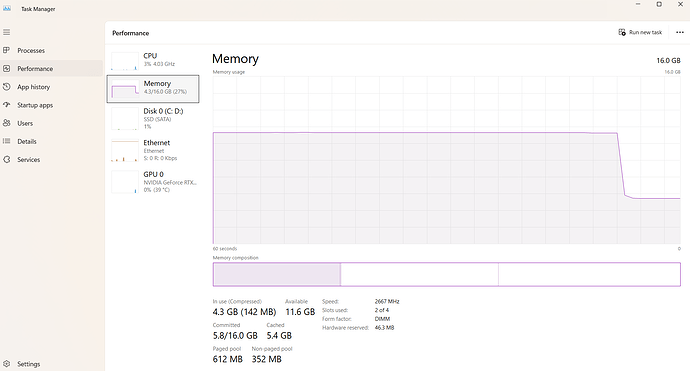Select the Memory performance entry
Screen dimensions: 690x371
(x=153, y=89)
